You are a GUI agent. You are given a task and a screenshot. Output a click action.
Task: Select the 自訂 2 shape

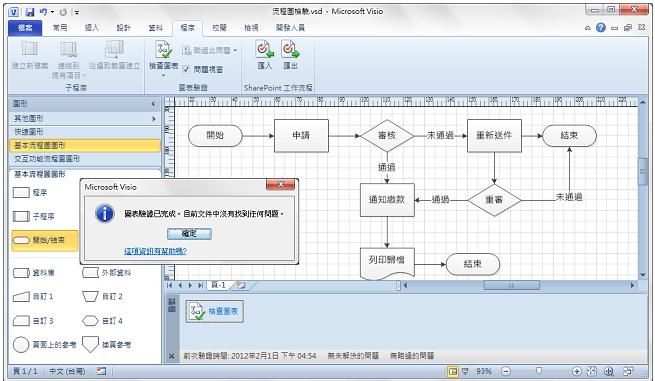pyautogui.click(x=102, y=297)
